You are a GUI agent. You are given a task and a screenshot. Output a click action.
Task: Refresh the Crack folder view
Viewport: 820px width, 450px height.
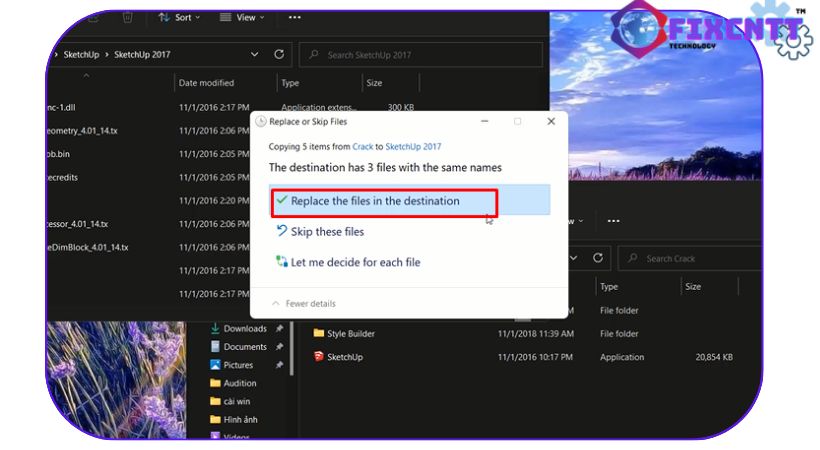point(598,258)
